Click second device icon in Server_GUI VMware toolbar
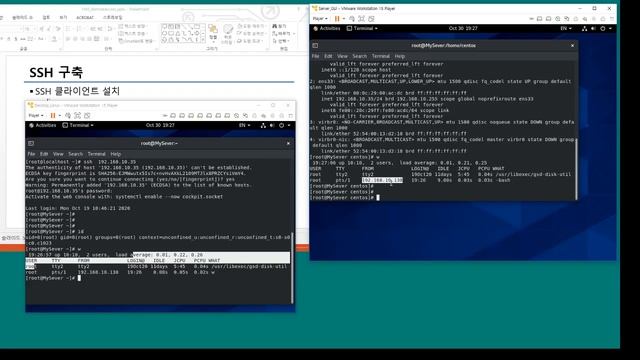The width and height of the screenshot is (640, 360). pyautogui.click(x=549, y=19)
